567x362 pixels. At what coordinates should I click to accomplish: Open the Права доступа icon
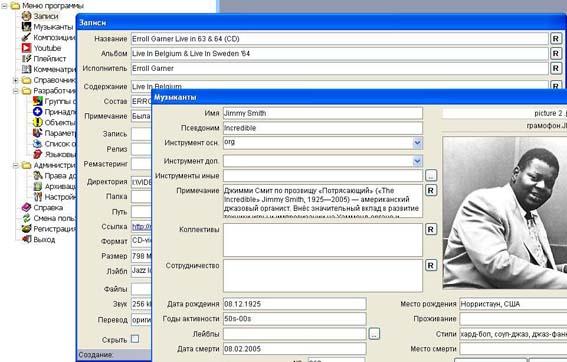pos(38,175)
